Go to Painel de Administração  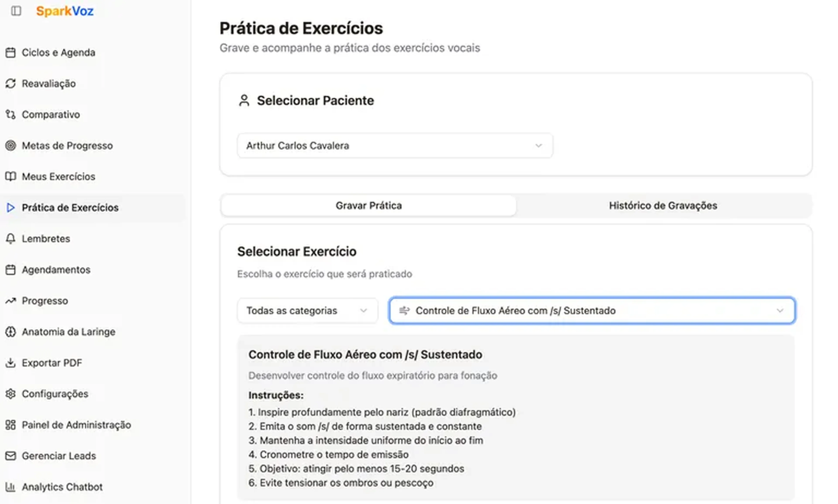pyautogui.click(x=76, y=425)
